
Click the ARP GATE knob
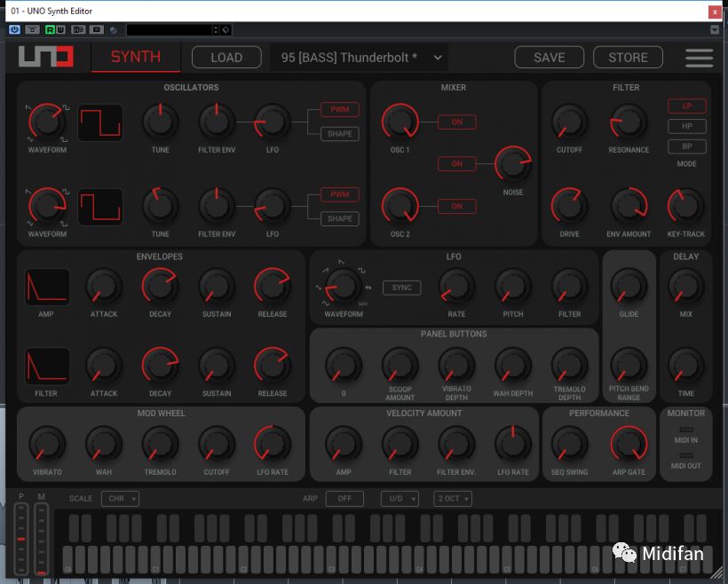(629, 445)
